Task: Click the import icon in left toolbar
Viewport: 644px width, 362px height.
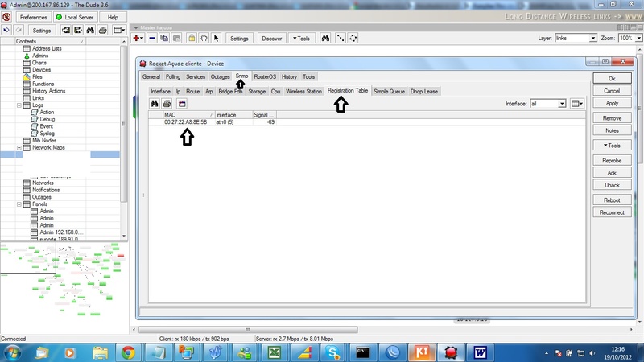Action: (66, 30)
